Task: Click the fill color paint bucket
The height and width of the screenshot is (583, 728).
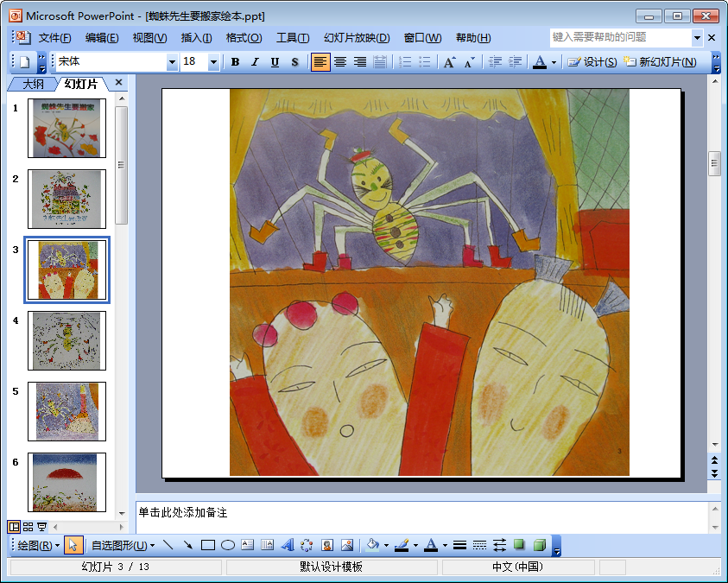Action: (373, 545)
